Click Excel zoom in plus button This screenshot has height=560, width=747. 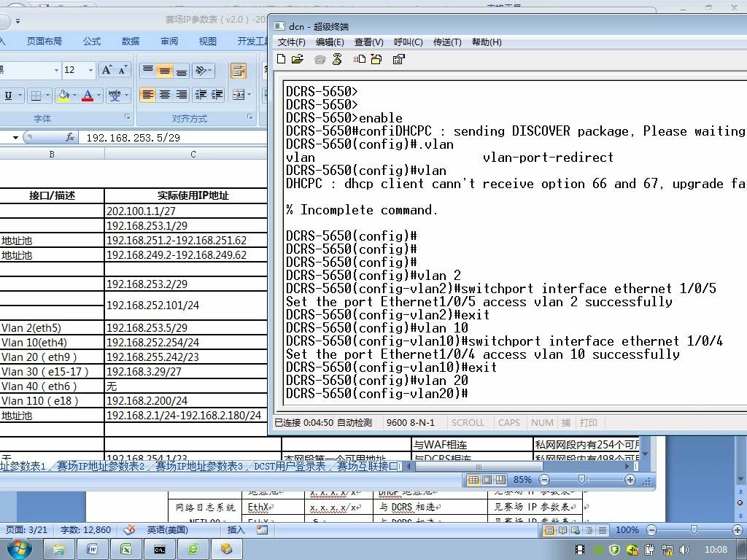point(630,480)
